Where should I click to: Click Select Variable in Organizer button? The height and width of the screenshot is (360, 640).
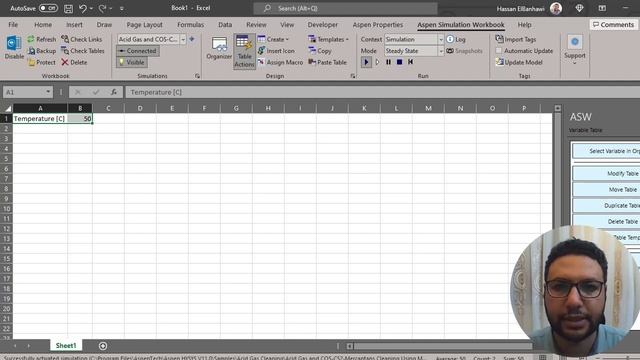(x=607, y=151)
